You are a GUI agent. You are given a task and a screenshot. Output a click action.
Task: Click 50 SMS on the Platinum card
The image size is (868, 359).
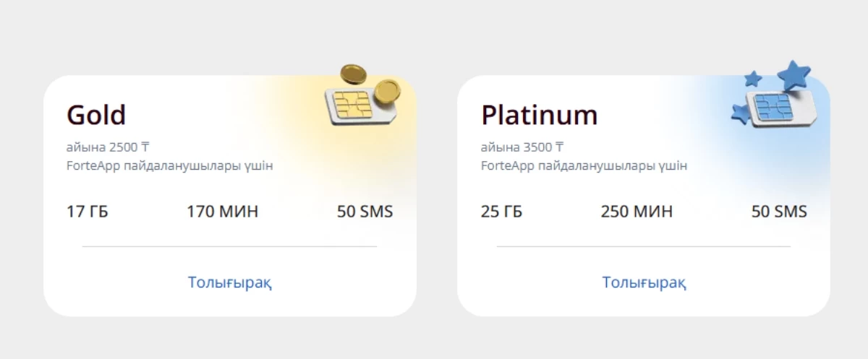tap(779, 212)
